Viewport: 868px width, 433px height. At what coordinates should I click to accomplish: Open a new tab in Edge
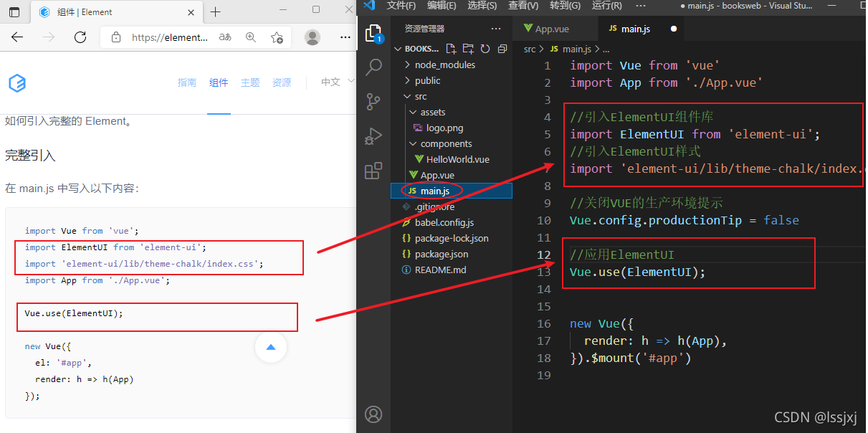215,11
